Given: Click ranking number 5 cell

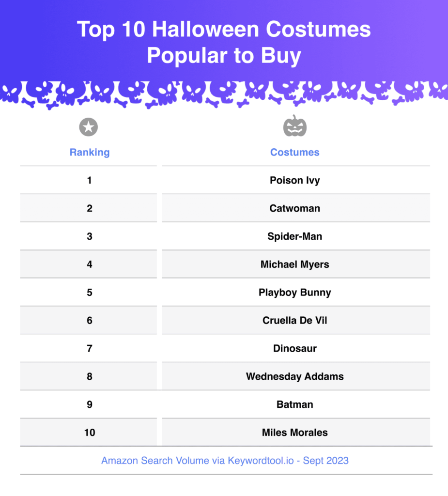Looking at the screenshot, I should click(x=89, y=292).
